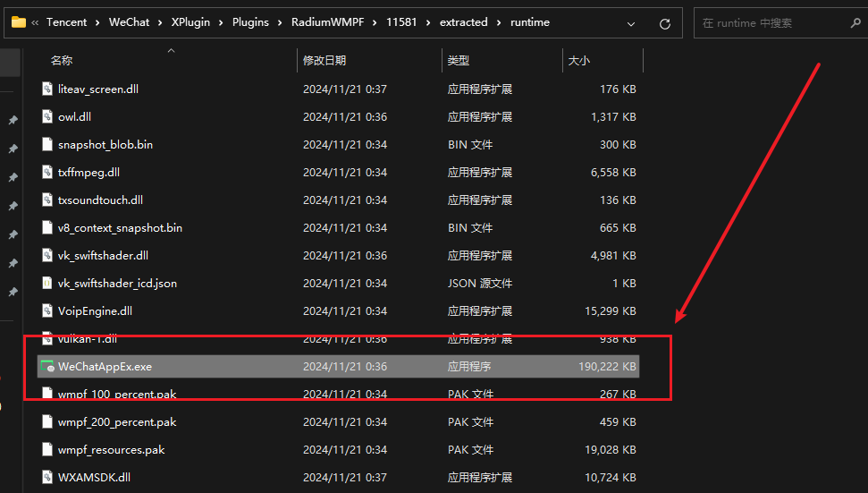Show hidden parent folders via double chevron
Screen dimensions: 868x493
[x=36, y=22]
